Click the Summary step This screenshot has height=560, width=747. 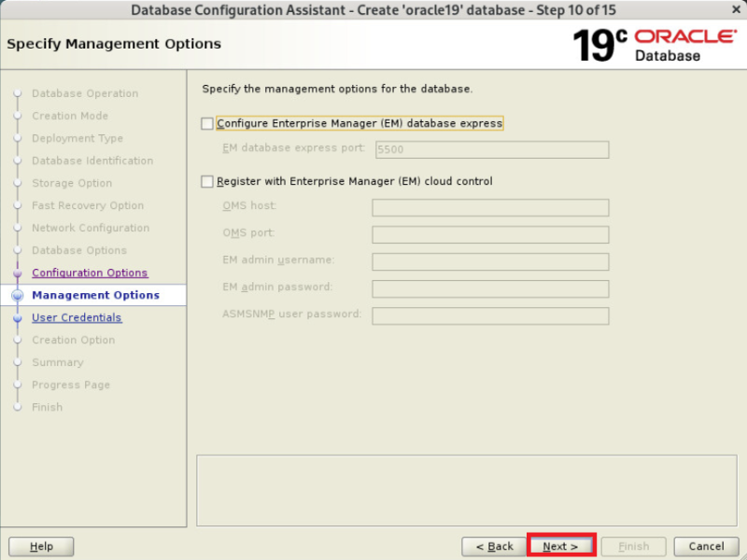pos(58,362)
